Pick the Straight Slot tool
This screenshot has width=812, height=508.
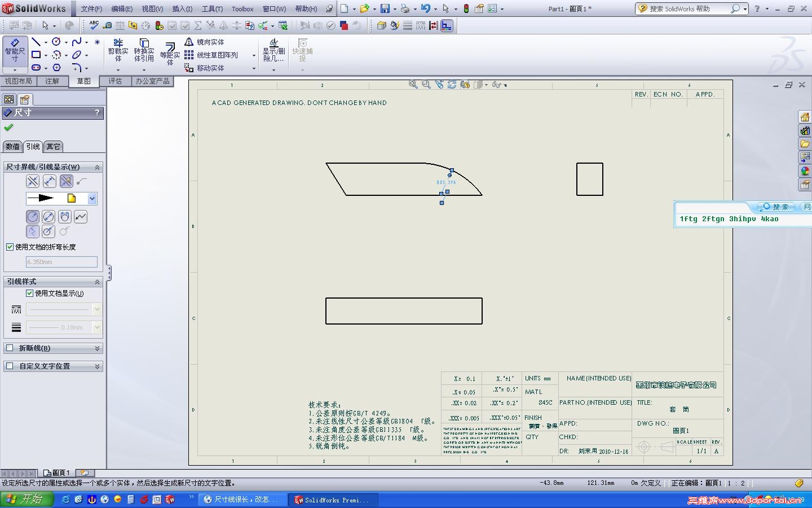36,68
